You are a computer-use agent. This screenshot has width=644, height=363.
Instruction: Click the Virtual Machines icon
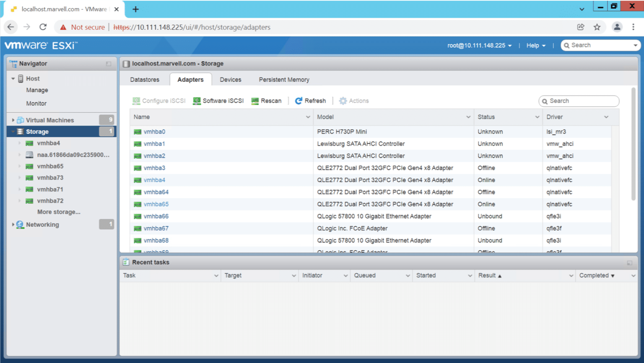point(21,120)
